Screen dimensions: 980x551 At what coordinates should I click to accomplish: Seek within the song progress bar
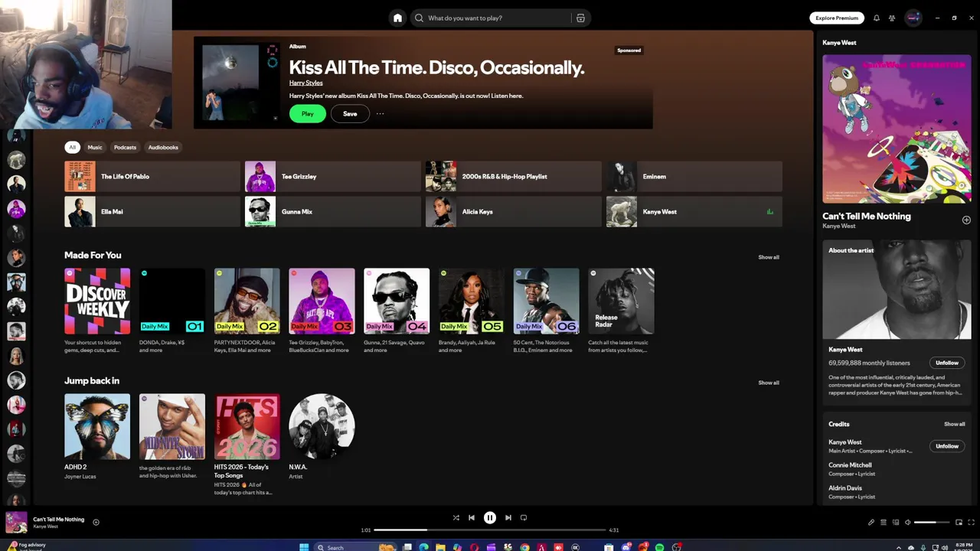coord(490,530)
